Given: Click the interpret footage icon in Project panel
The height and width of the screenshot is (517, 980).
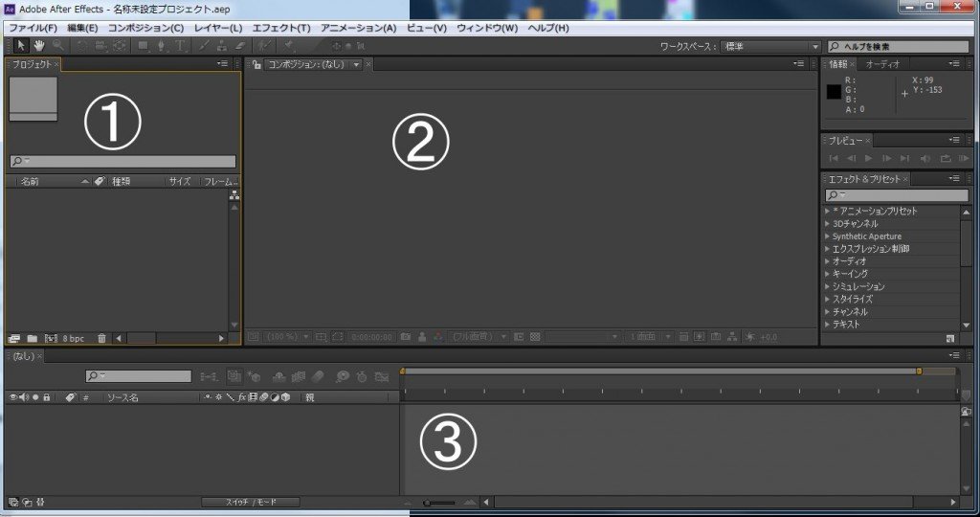Looking at the screenshot, I should pos(13,338).
